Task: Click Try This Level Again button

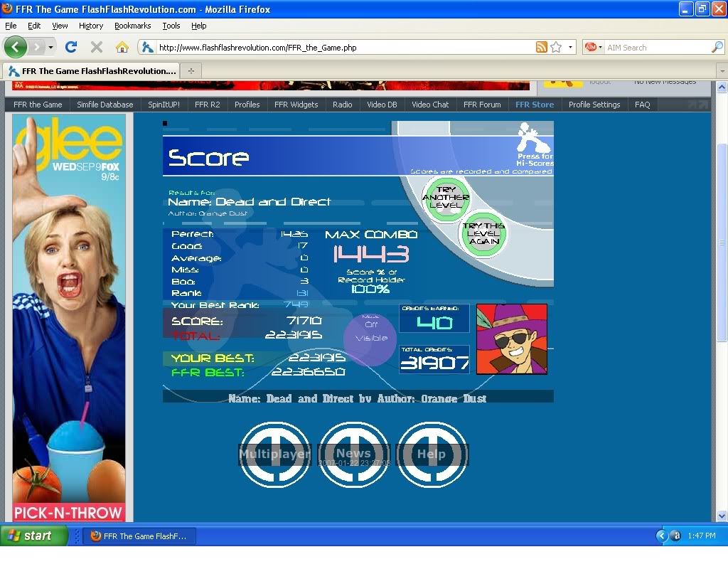Action: point(483,233)
